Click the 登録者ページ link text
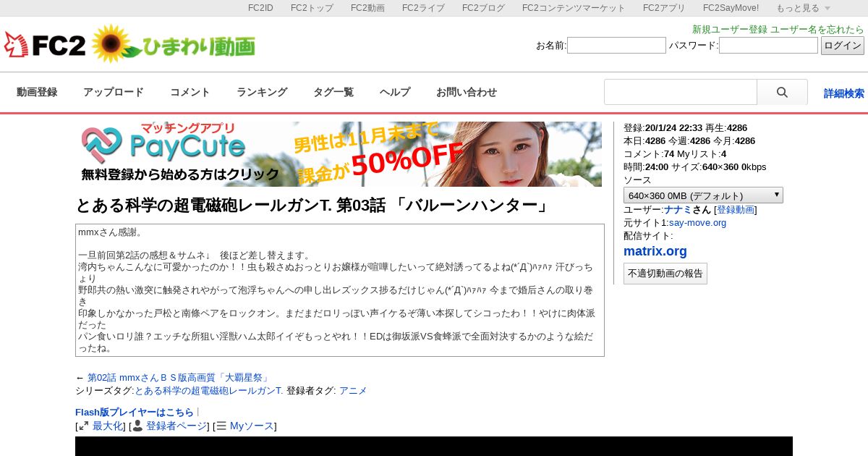Viewport: 868px width, 456px height. pyautogui.click(x=177, y=426)
